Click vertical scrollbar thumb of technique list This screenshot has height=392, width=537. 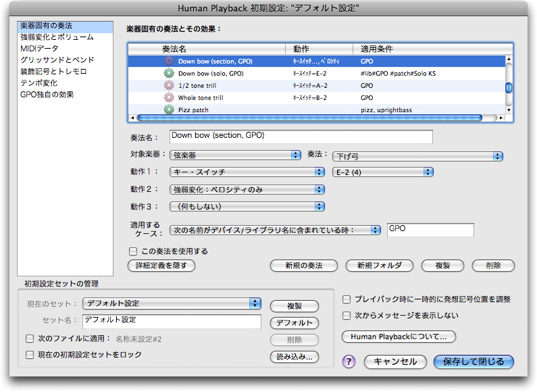click(x=509, y=88)
